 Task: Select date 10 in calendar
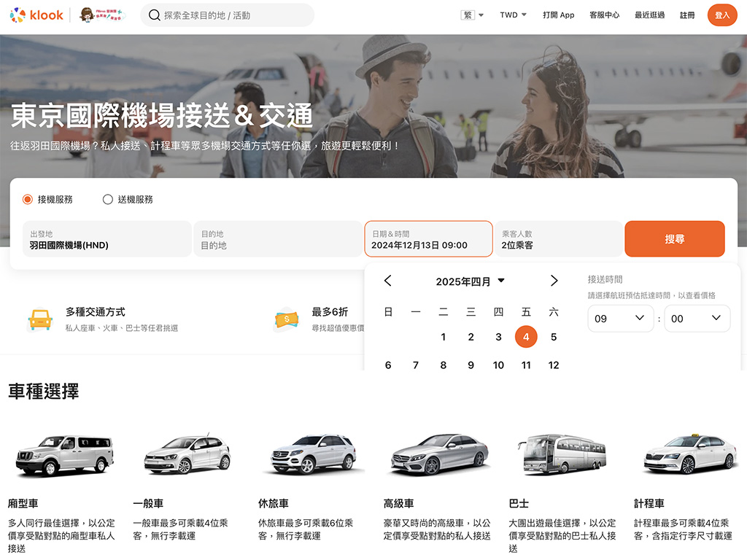click(x=498, y=365)
